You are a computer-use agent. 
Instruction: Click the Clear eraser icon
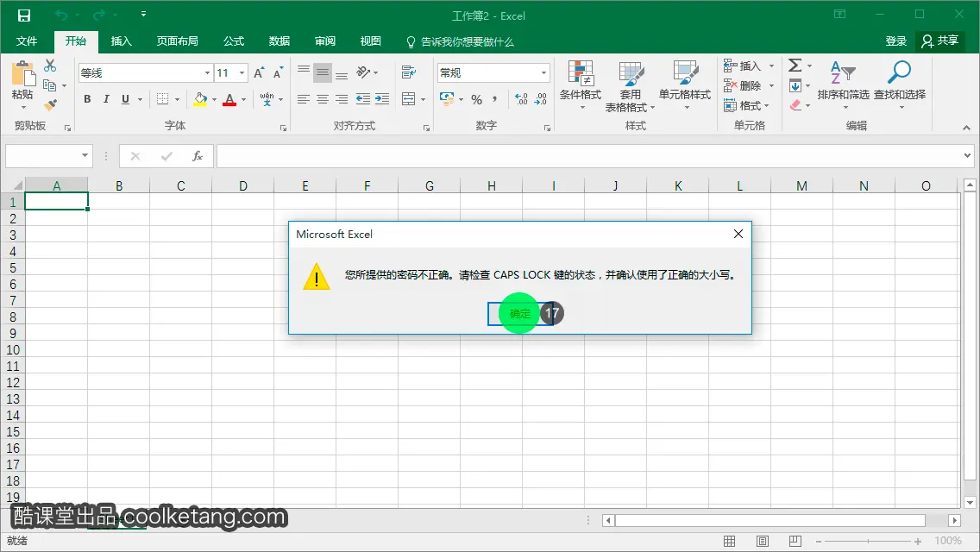click(x=795, y=105)
